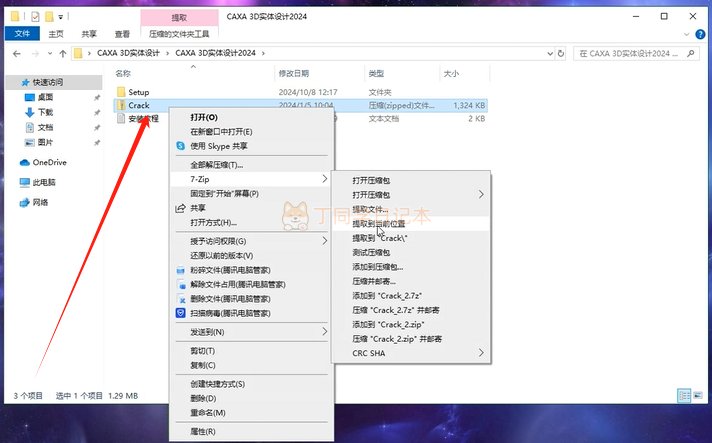The height and width of the screenshot is (443, 712).
Task: Click 粉碎文件(腾讯电脑管家)
Action: [230, 270]
